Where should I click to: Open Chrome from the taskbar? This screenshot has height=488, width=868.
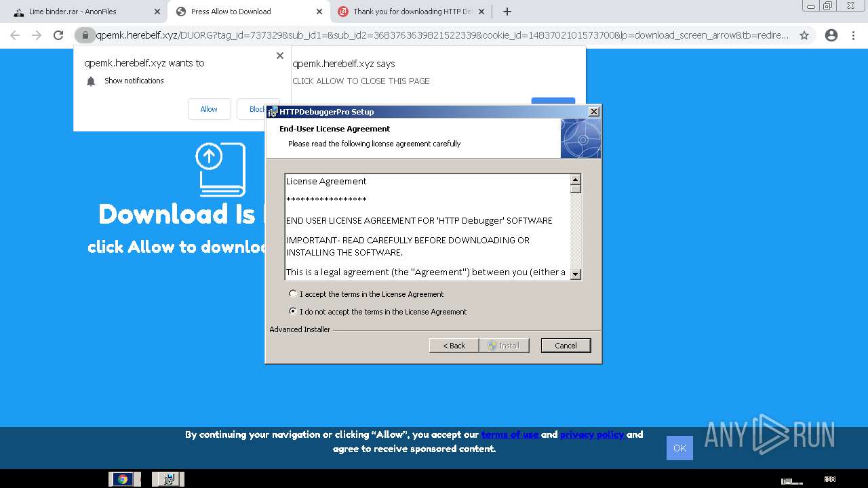coord(123,479)
